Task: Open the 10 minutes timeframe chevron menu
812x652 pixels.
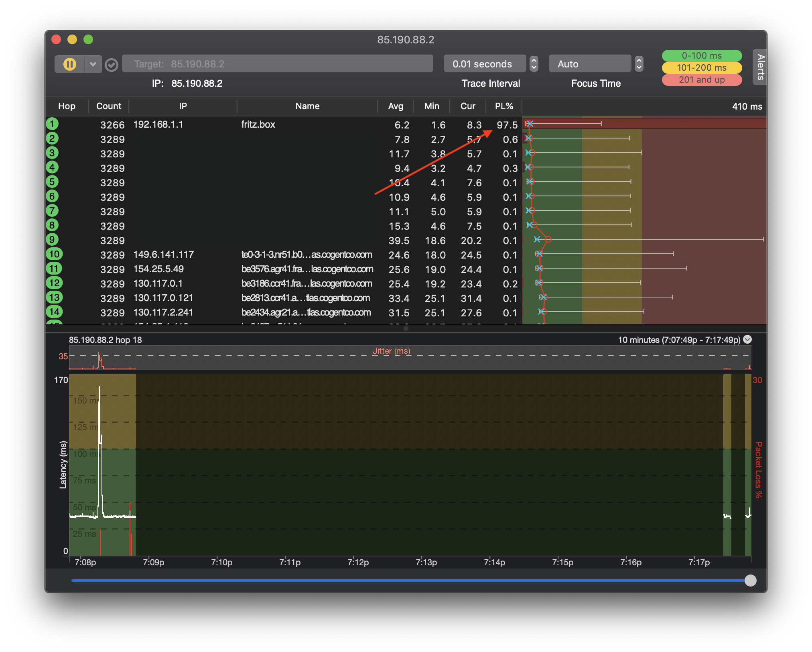Action: point(747,339)
